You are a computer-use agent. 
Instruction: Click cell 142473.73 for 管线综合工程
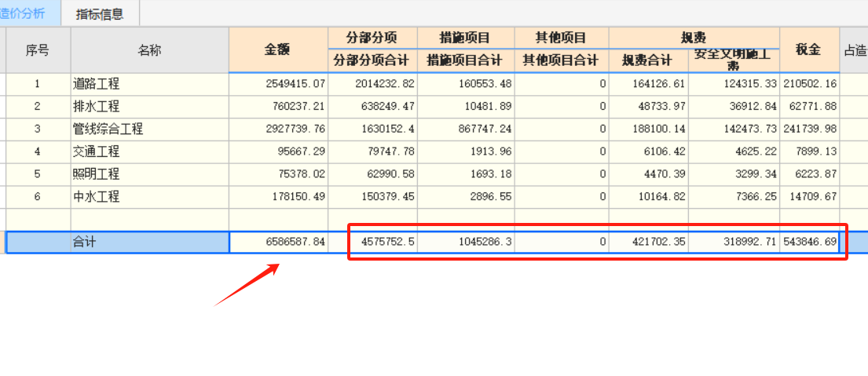734,130
